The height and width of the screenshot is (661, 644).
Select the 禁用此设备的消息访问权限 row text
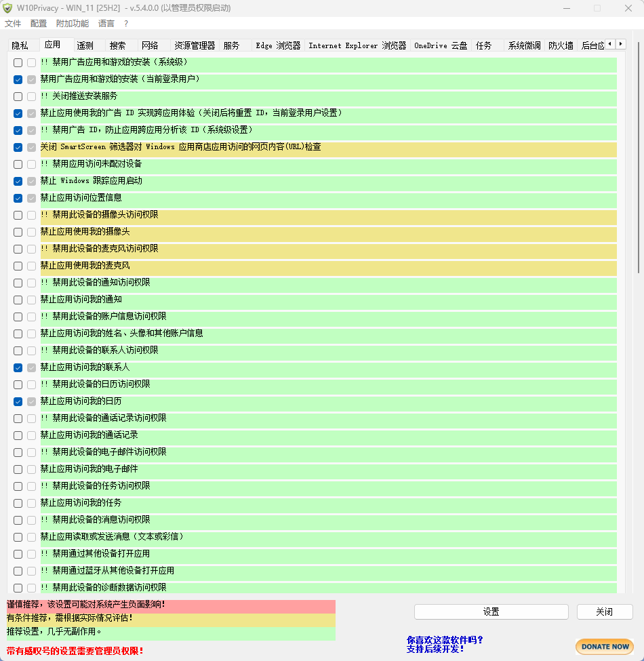(96, 520)
